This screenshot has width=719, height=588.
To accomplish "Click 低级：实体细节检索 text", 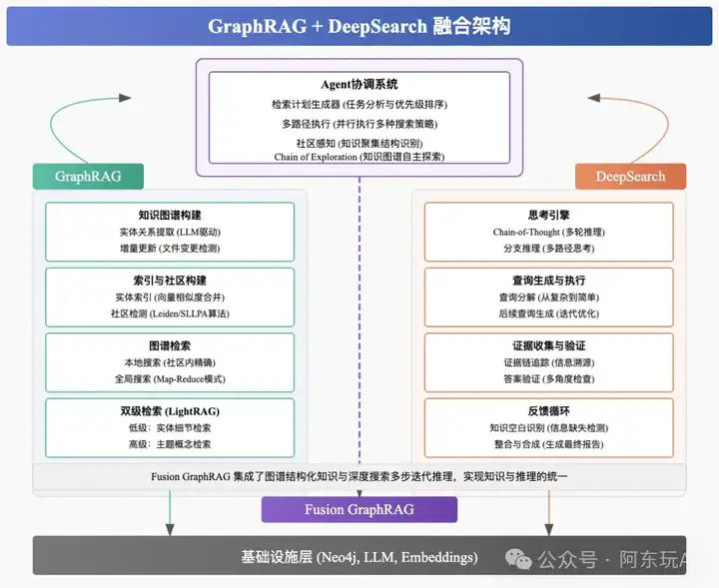I will (x=170, y=428).
